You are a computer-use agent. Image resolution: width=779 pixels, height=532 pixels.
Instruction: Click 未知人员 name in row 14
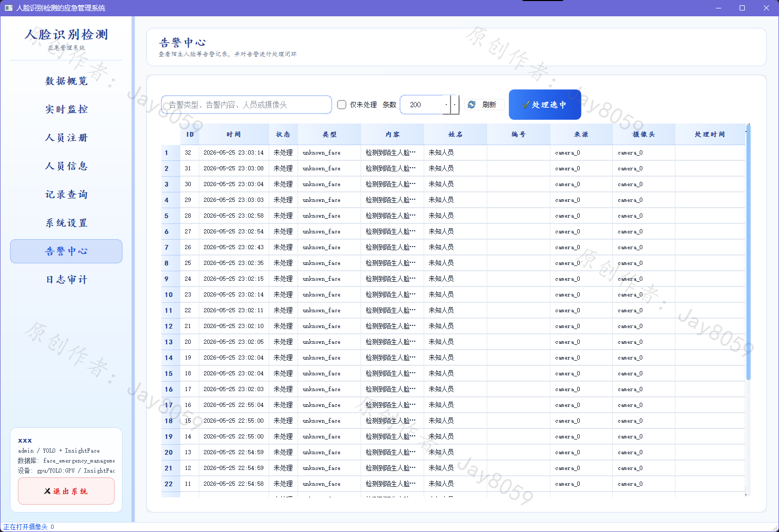click(456, 358)
